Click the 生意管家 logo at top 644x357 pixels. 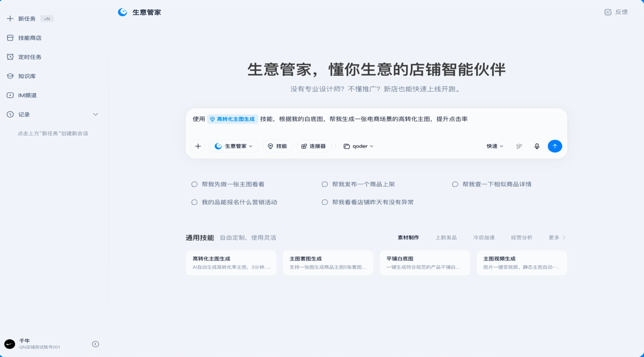[x=122, y=12]
